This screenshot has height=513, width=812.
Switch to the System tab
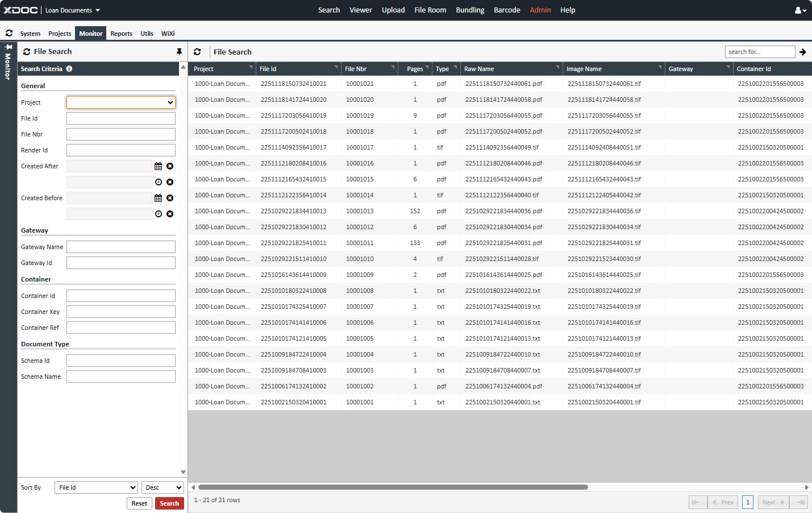tap(30, 34)
